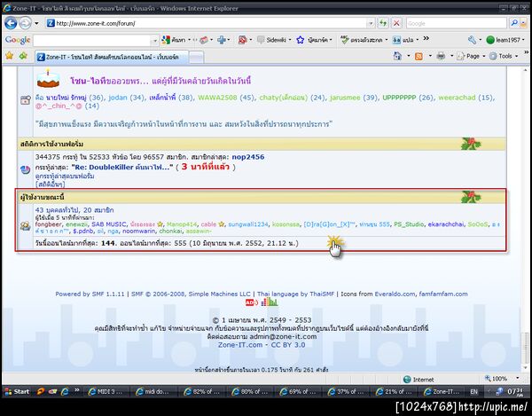Select the Zone-IT browser tab
The width and height of the screenshot is (532, 416).
coord(112,57)
